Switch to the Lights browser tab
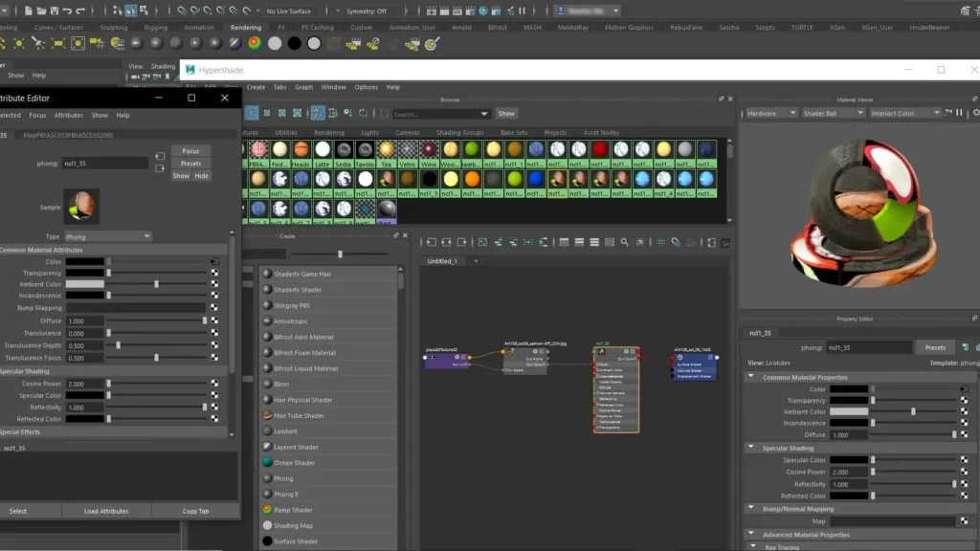 [x=369, y=132]
